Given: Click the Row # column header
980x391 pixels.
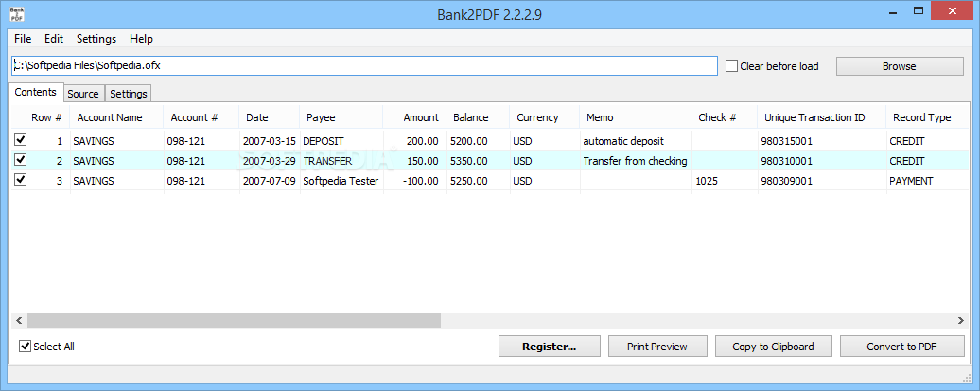Looking at the screenshot, I should (x=42, y=117).
